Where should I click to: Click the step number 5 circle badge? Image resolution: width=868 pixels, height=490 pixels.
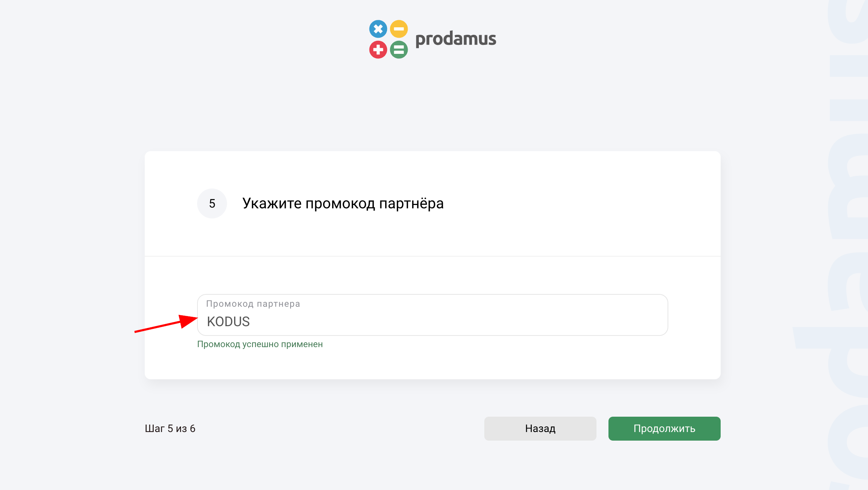[x=212, y=203]
